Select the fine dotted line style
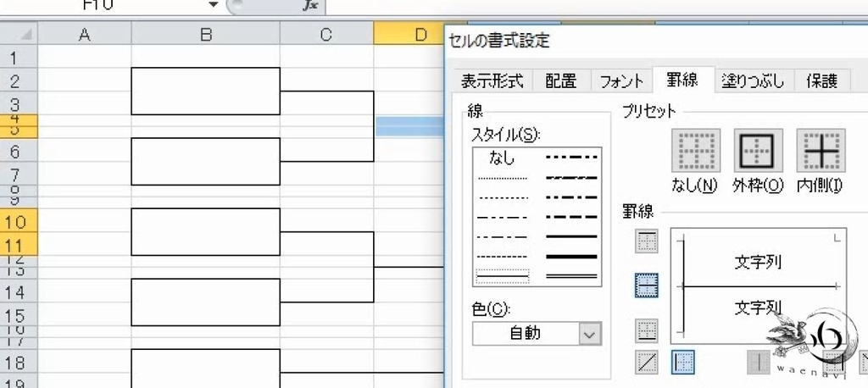 click(x=502, y=178)
